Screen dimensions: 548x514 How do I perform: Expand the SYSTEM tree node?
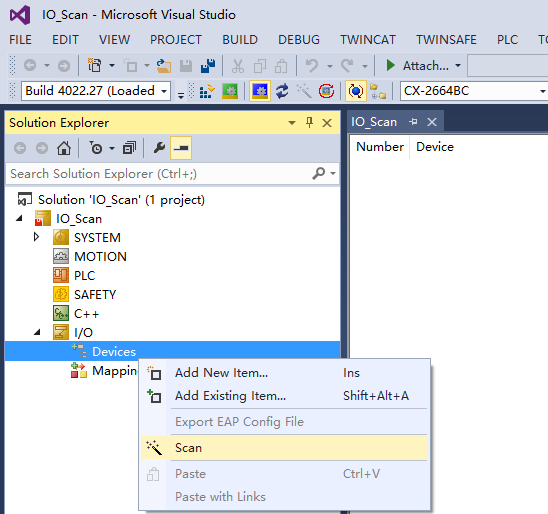[x=36, y=237]
